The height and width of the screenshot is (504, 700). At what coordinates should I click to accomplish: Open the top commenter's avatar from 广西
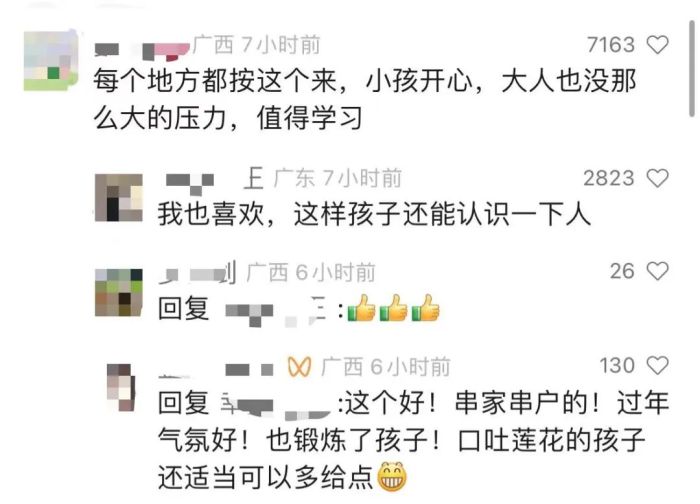51,60
